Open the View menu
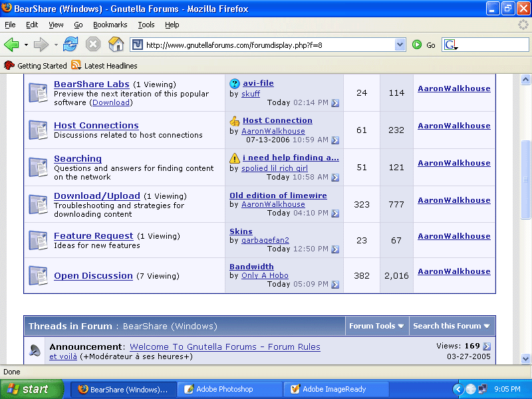This screenshot has width=532, height=399. click(x=56, y=25)
